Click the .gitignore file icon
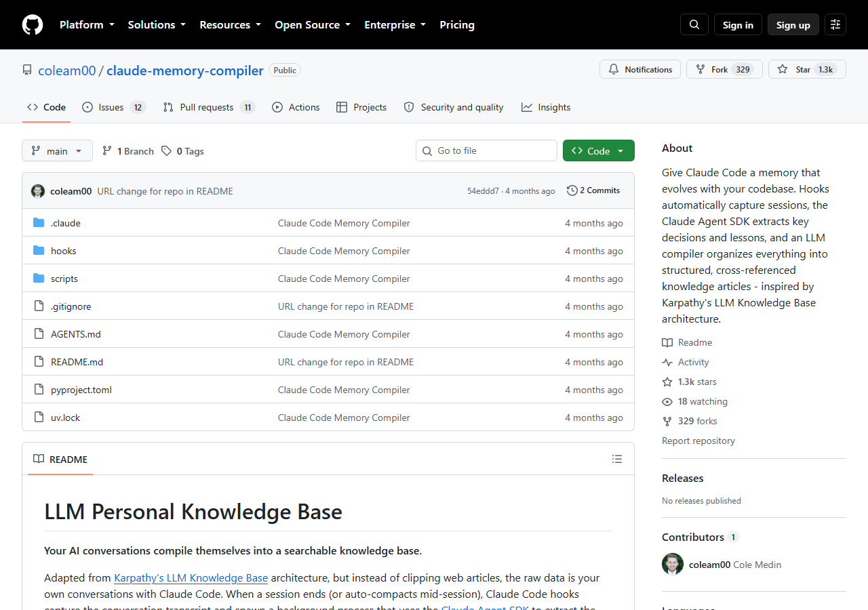The height and width of the screenshot is (610, 868). pyautogui.click(x=39, y=306)
